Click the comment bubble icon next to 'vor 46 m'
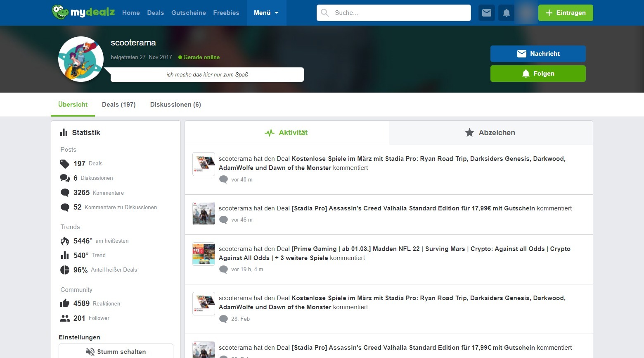644x358 pixels. point(223,220)
